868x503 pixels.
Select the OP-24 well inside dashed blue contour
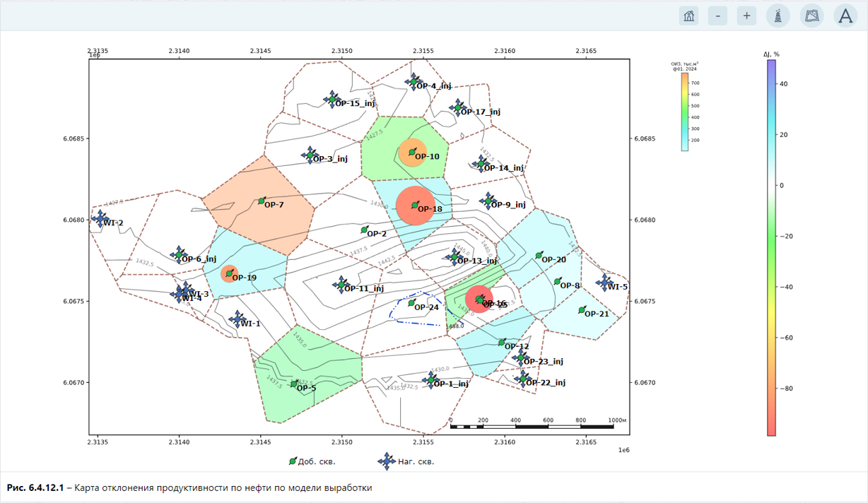[x=411, y=303]
